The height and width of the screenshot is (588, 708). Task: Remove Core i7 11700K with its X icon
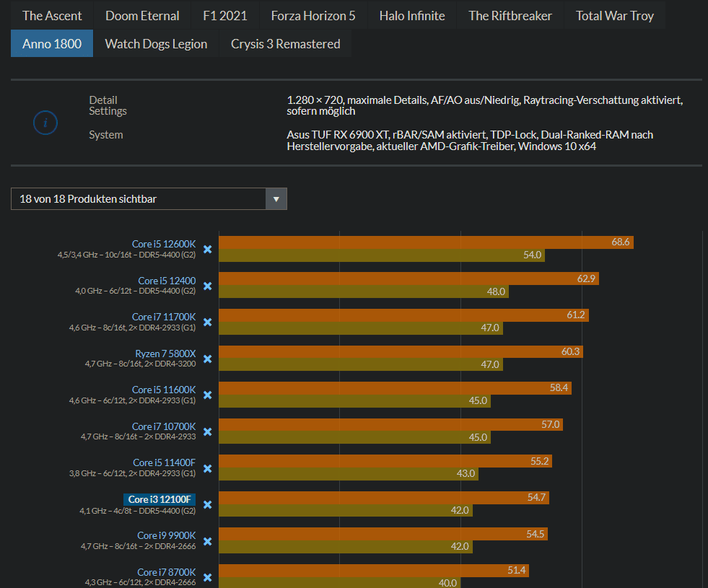pos(208,322)
